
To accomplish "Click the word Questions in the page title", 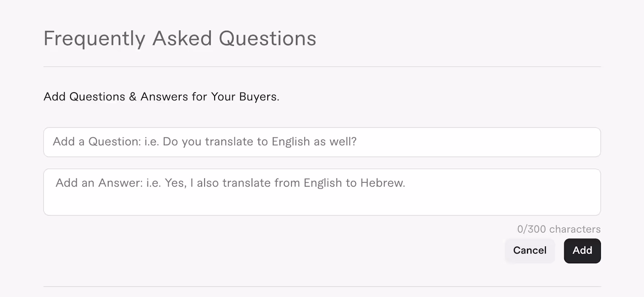I will [268, 39].
